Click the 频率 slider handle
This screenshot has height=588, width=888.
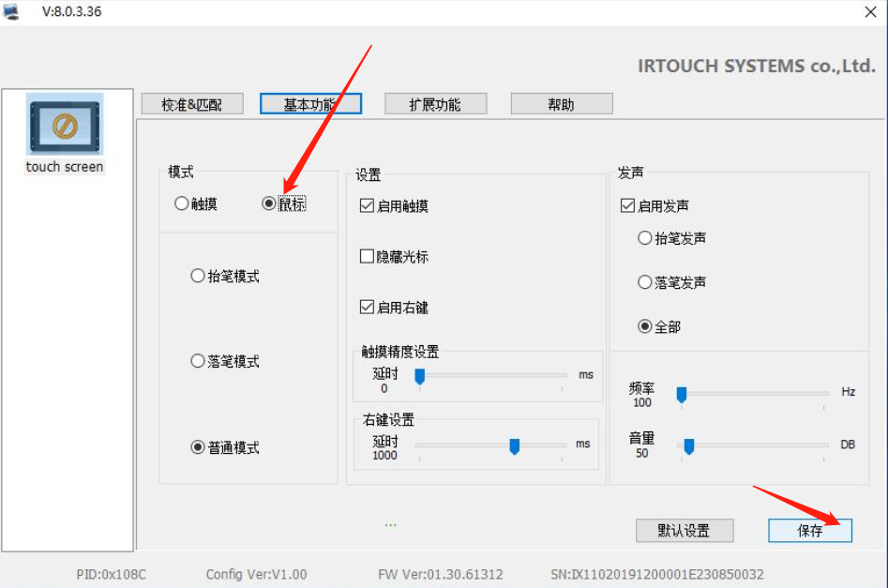(682, 395)
